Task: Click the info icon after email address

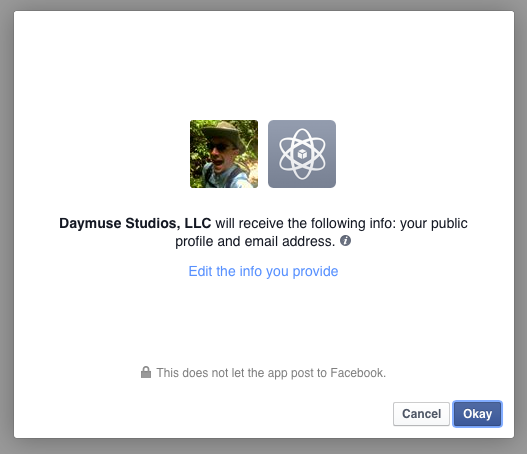Action: pyautogui.click(x=345, y=241)
